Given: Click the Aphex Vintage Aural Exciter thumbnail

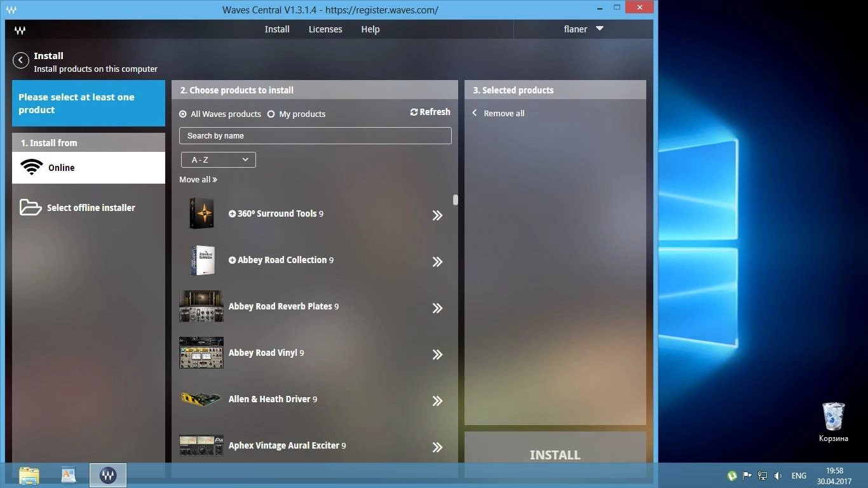Looking at the screenshot, I should [201, 445].
